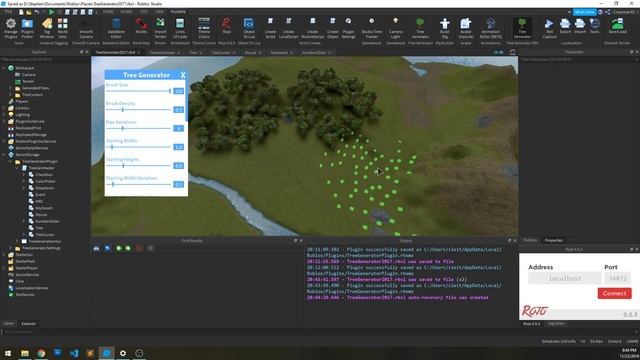Open the Build Rig plugin
640x360 pixels.
[444, 28]
